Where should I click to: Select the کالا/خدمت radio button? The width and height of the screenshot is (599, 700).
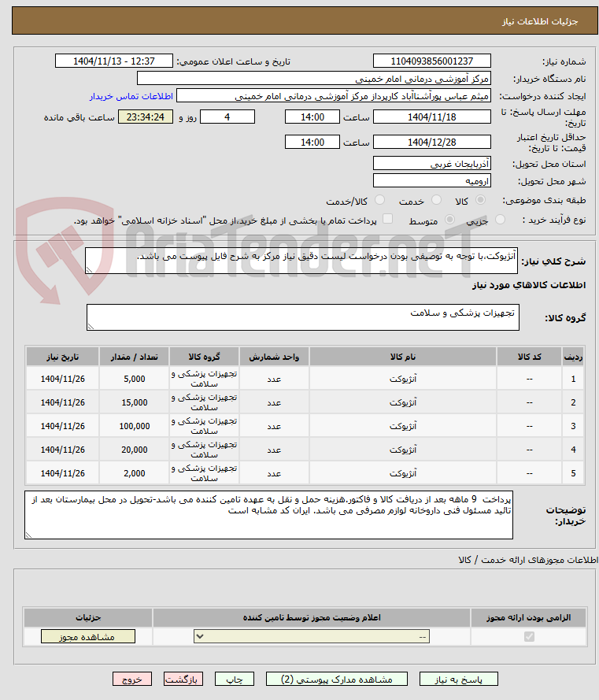tap(380, 200)
